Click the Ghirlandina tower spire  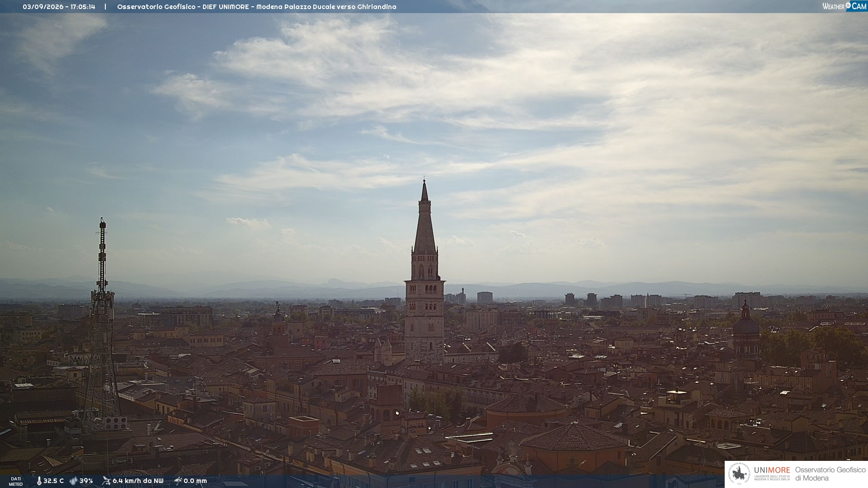coord(425,217)
